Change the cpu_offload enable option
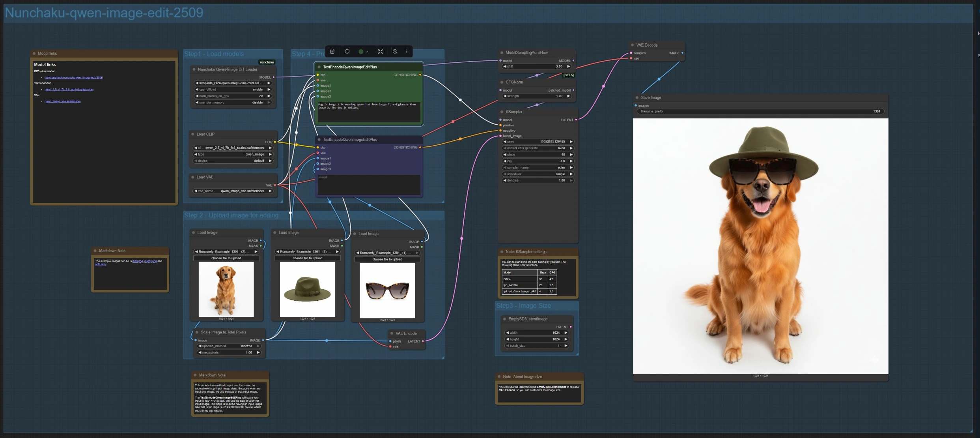This screenshot has height=438, width=980. [233, 90]
